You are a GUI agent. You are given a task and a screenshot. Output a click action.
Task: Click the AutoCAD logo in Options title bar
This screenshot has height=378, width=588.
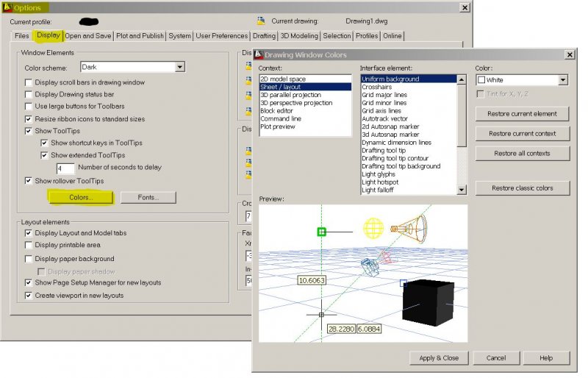click(x=7, y=7)
